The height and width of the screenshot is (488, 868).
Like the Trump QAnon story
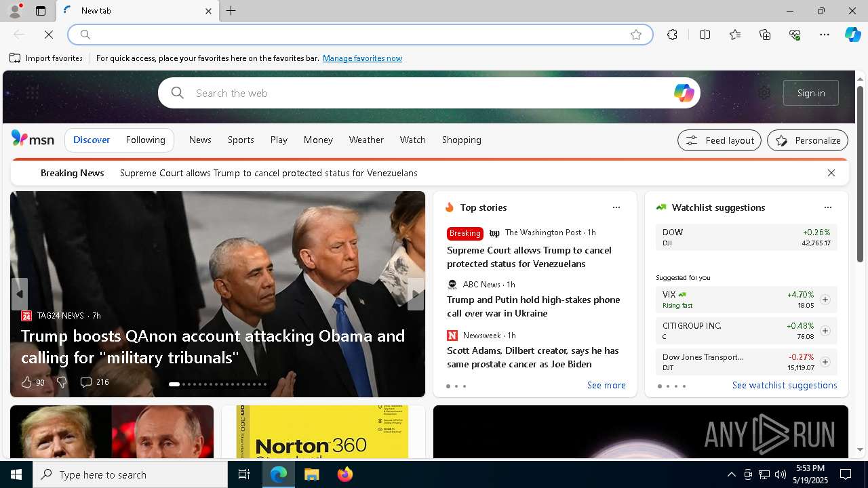point(32,382)
